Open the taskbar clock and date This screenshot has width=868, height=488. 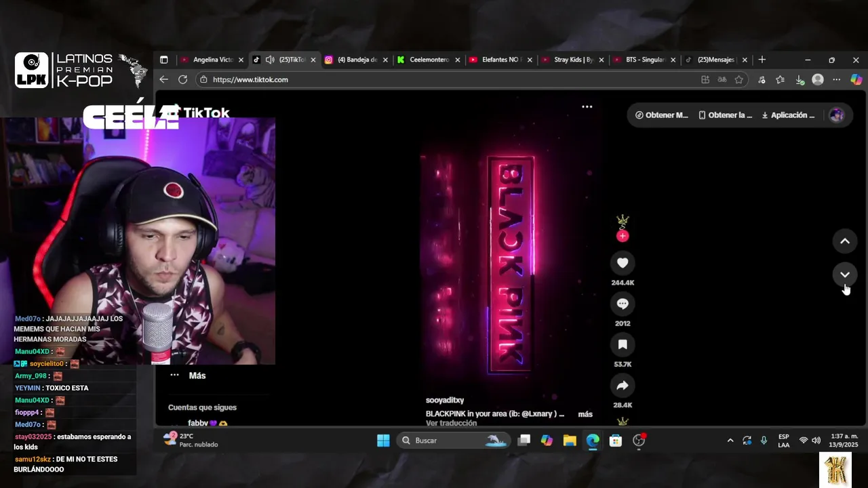tap(843, 441)
